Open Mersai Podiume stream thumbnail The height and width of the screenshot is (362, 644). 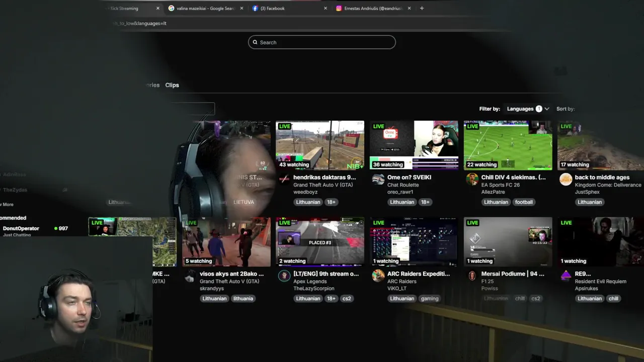(x=508, y=242)
